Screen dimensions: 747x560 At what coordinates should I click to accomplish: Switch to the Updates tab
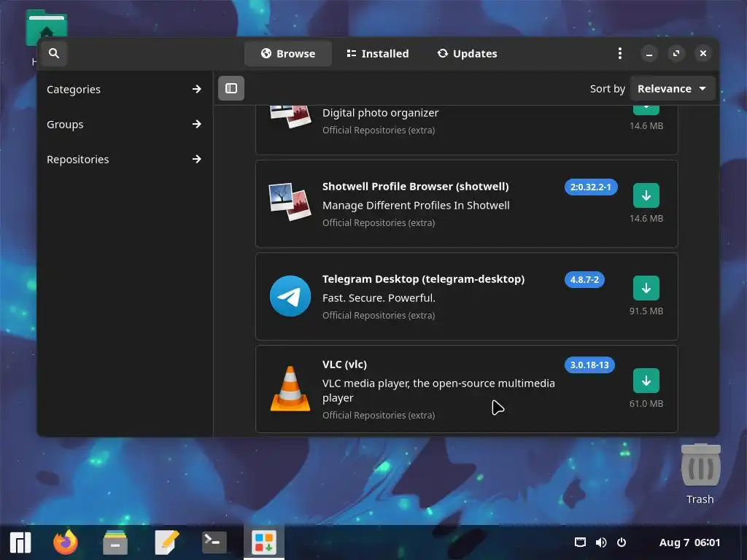click(x=467, y=53)
